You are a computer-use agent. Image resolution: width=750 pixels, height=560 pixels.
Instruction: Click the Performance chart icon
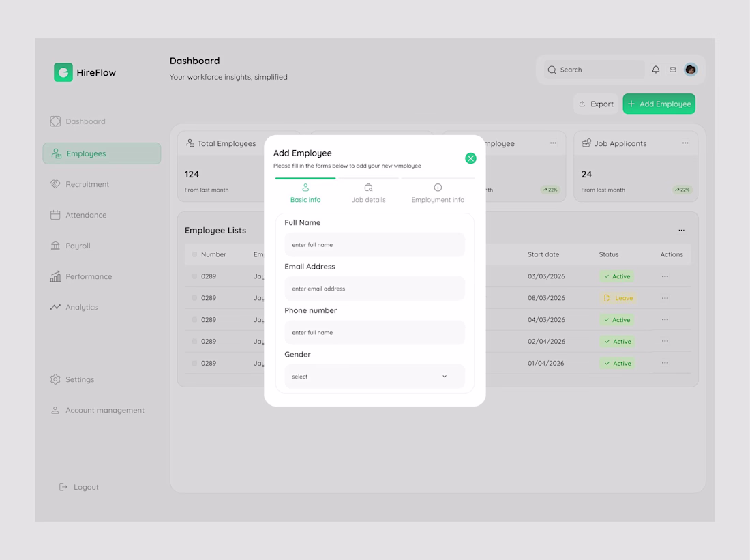pos(55,276)
